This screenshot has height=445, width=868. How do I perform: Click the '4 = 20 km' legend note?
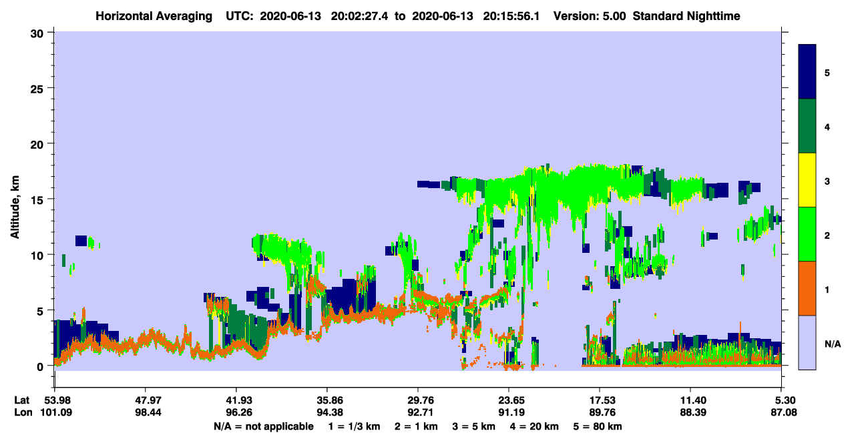(535, 426)
